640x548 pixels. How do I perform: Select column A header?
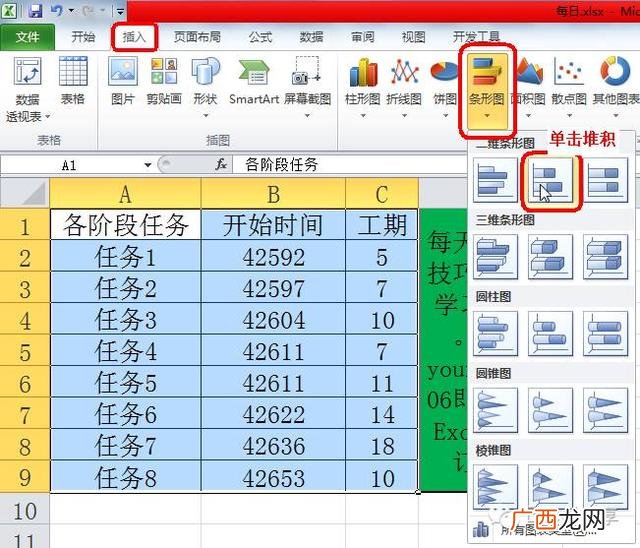coord(125,193)
